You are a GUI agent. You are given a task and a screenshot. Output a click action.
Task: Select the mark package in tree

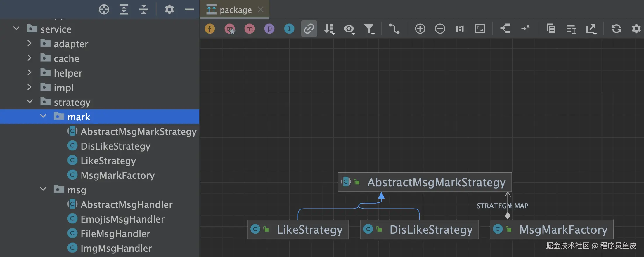(99, 117)
